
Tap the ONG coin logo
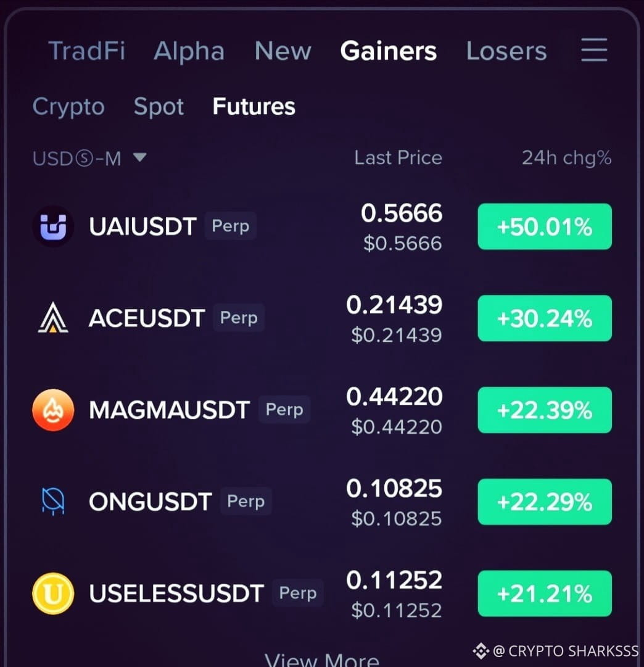tap(53, 501)
